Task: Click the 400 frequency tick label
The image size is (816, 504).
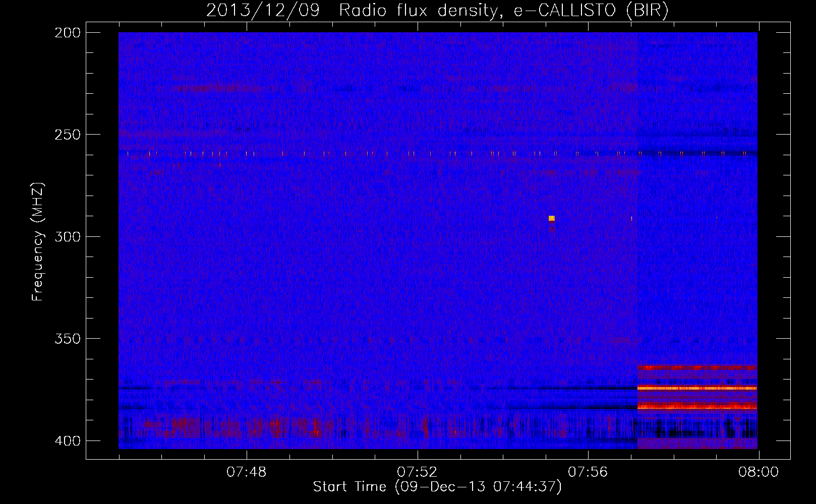Action: [67, 440]
